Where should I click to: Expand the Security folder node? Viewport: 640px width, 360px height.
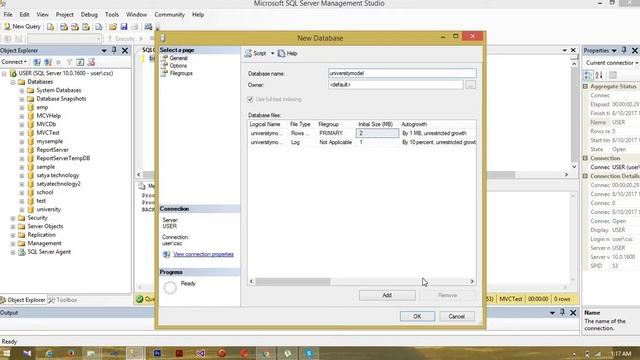13,218
